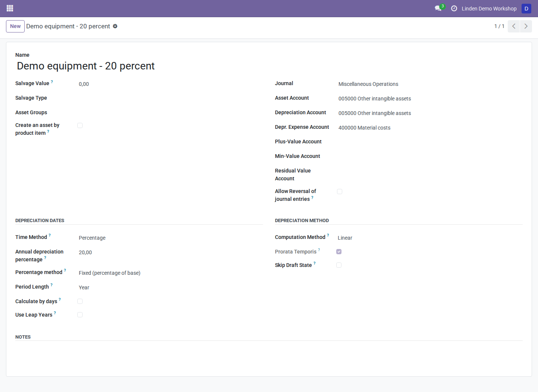Image resolution: width=538 pixels, height=392 pixels.
Task: Open Depr. Expense Account field
Action: (x=430, y=128)
